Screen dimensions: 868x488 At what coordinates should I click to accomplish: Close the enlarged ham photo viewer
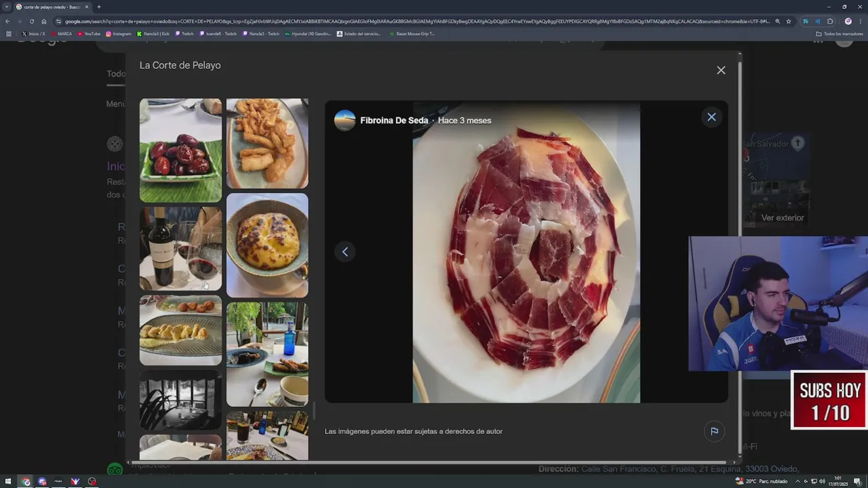(711, 117)
